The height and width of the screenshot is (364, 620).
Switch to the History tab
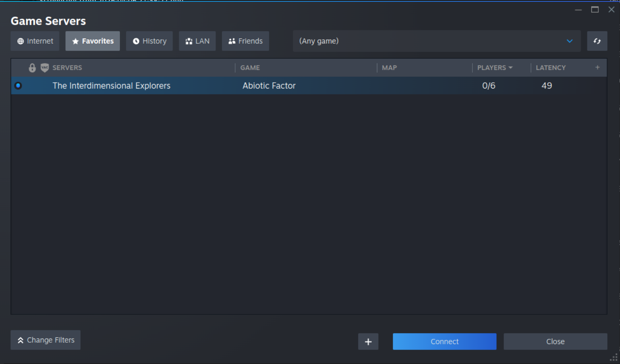pyautogui.click(x=149, y=41)
